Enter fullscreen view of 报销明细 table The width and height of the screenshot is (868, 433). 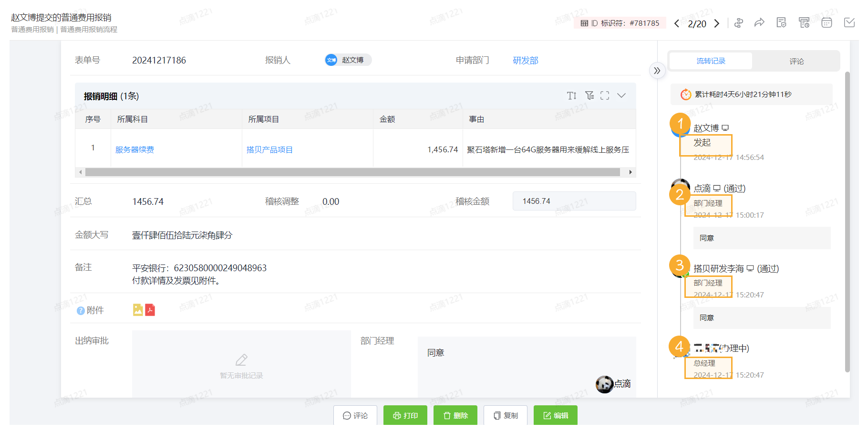(605, 95)
